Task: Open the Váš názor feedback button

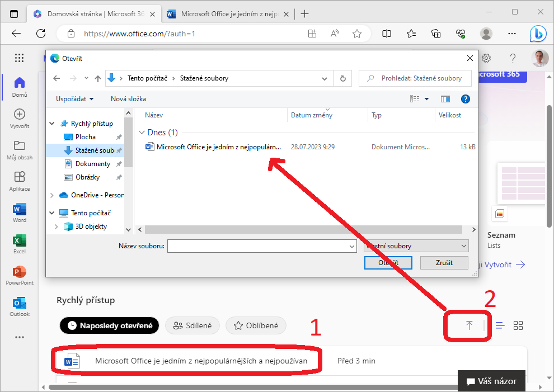Action: (491, 381)
